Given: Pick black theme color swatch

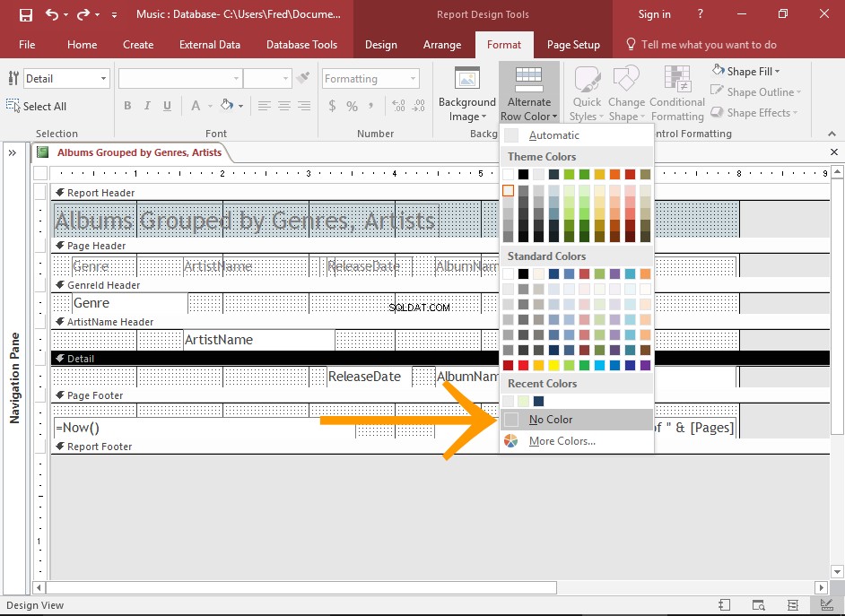Looking at the screenshot, I should (523, 174).
